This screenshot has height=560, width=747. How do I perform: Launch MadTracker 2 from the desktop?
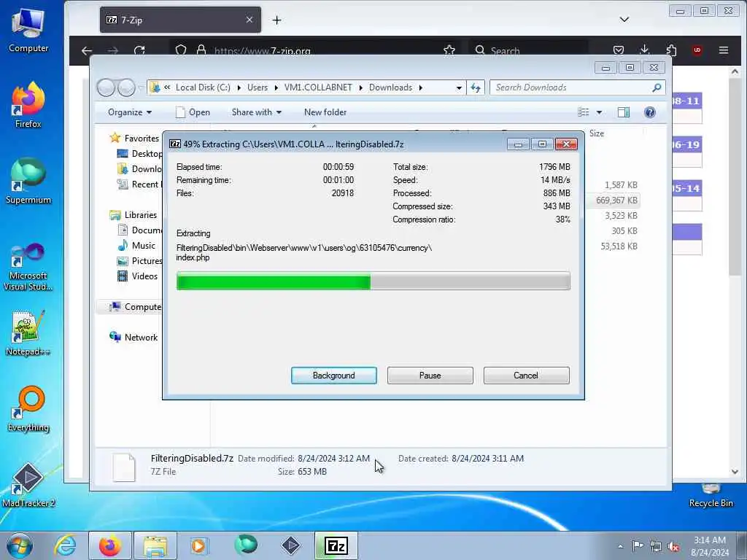pos(28,485)
